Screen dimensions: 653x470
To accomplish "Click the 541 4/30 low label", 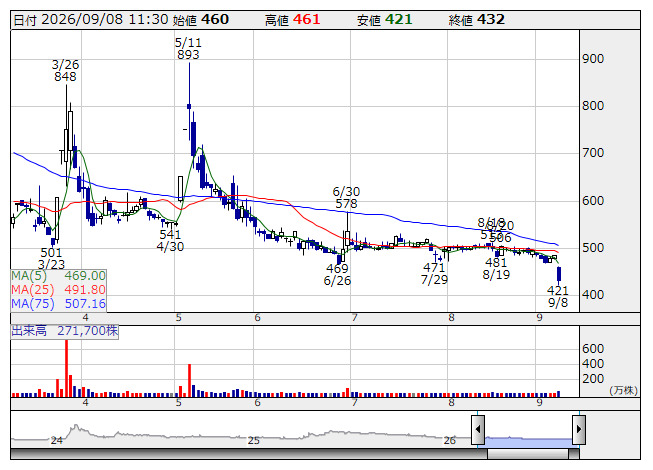I will tap(170, 241).
